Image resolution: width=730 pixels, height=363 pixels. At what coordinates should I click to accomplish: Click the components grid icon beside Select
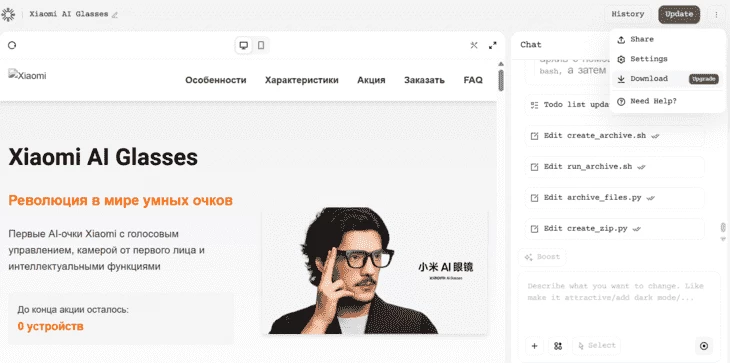(x=558, y=346)
